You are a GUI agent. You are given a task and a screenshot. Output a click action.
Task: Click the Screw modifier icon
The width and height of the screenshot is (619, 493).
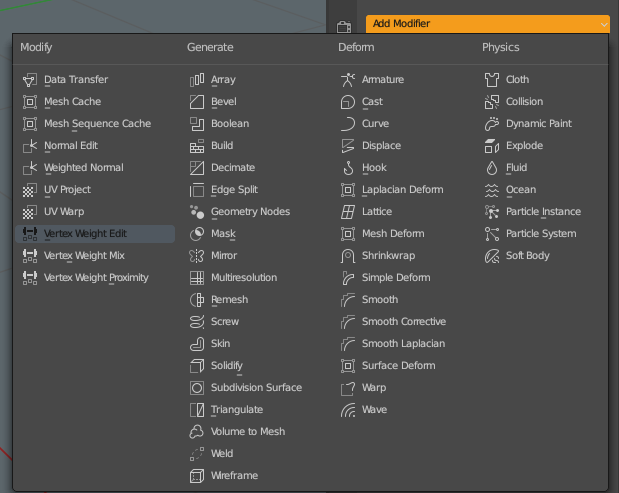(x=197, y=322)
